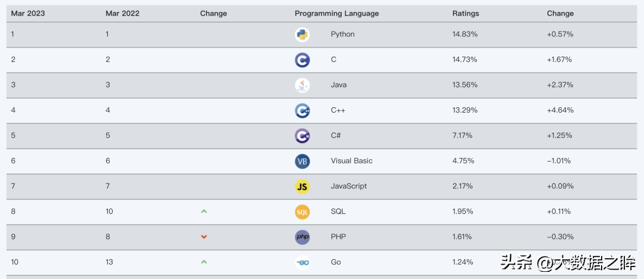Click red down arrow in PHP row

tap(204, 237)
